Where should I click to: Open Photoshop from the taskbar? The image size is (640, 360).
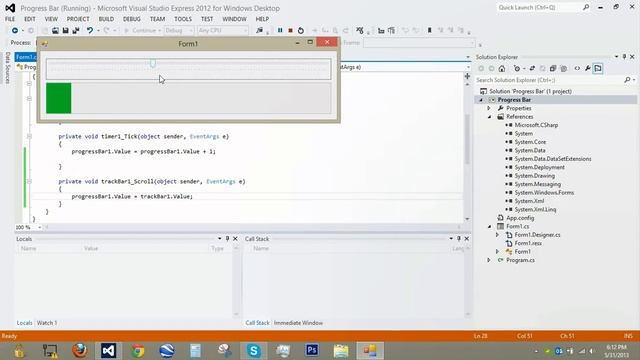(x=312, y=351)
